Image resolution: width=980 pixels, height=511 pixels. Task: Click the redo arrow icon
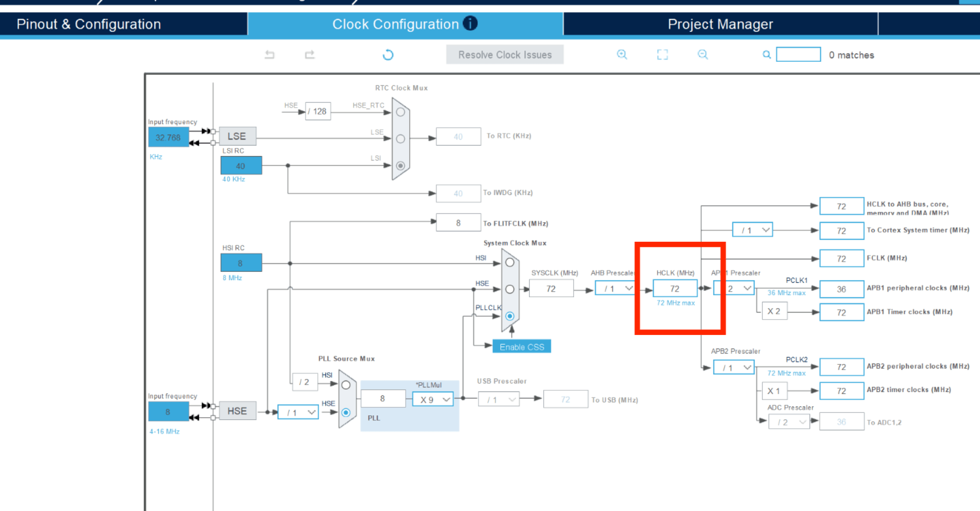coord(310,55)
